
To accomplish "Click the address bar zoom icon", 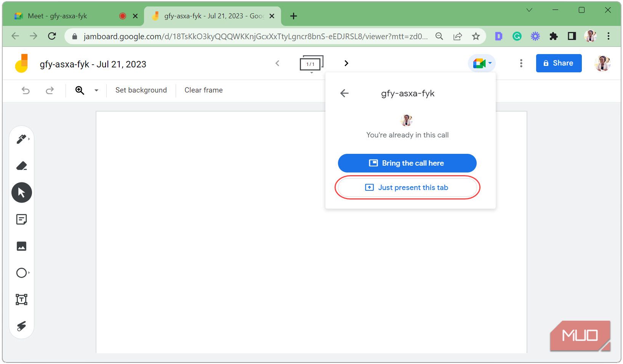I will pos(439,36).
